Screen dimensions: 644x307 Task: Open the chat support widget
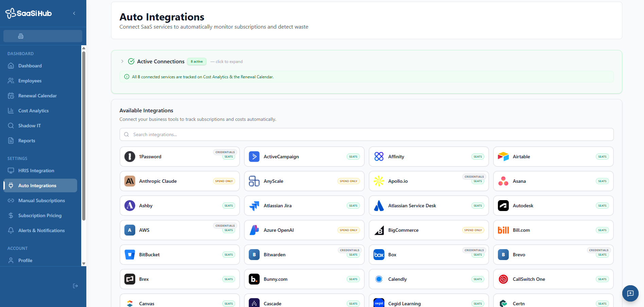[x=630, y=293]
